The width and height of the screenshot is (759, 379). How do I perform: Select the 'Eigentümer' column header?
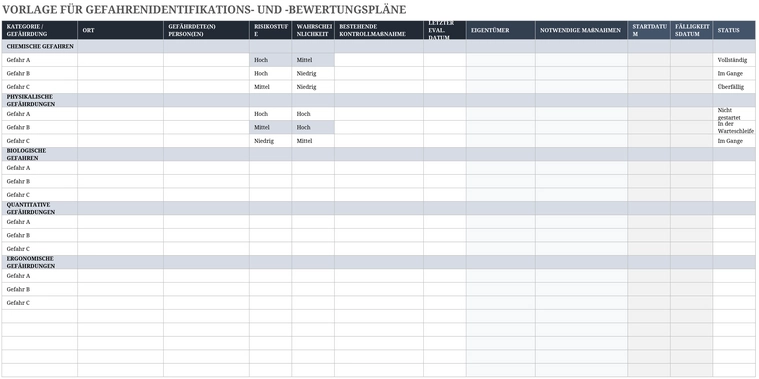click(501, 30)
